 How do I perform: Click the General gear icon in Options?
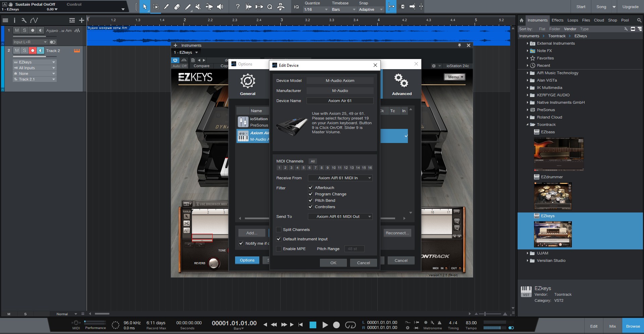coord(248,81)
